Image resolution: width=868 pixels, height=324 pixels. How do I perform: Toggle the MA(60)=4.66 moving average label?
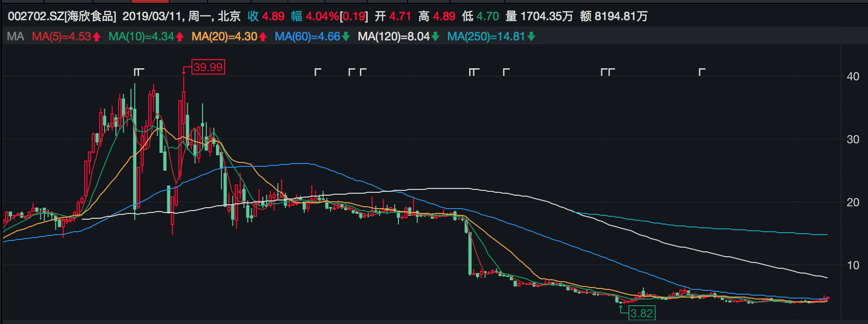coord(307,37)
